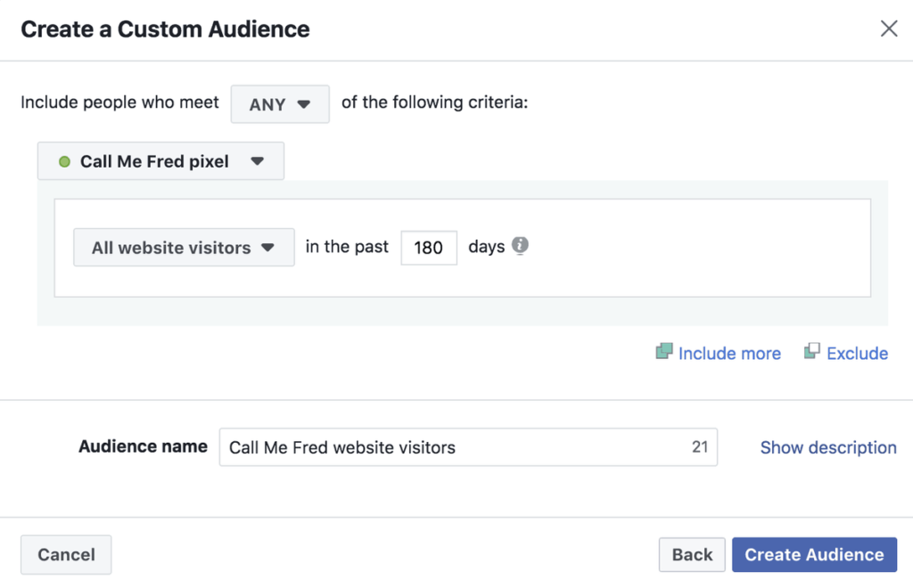Click the green pixel status dot
The image size is (913, 588).
(x=64, y=161)
